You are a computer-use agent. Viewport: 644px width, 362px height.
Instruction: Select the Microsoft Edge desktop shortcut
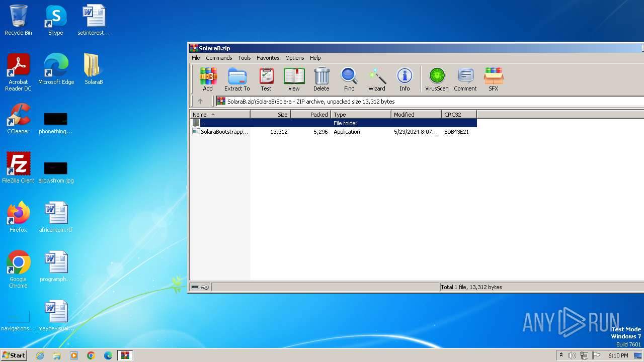[56, 69]
